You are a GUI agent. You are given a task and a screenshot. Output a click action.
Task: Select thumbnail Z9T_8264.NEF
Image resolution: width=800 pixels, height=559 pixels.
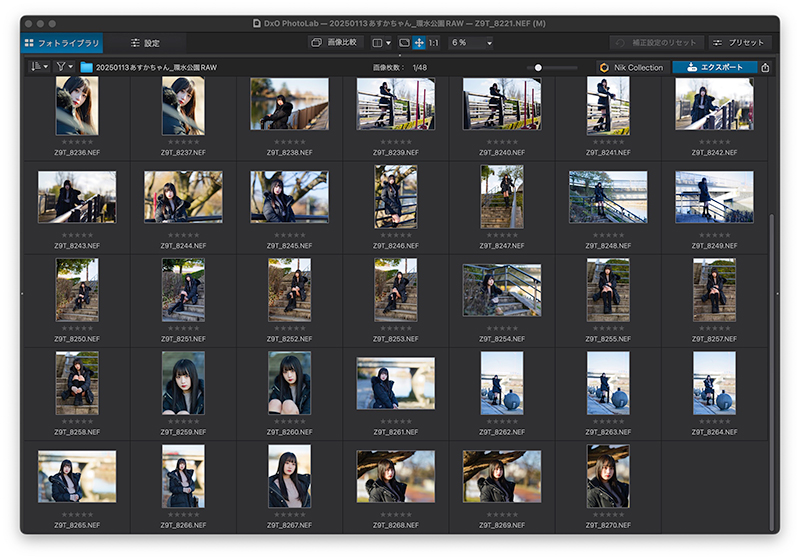coord(714,383)
